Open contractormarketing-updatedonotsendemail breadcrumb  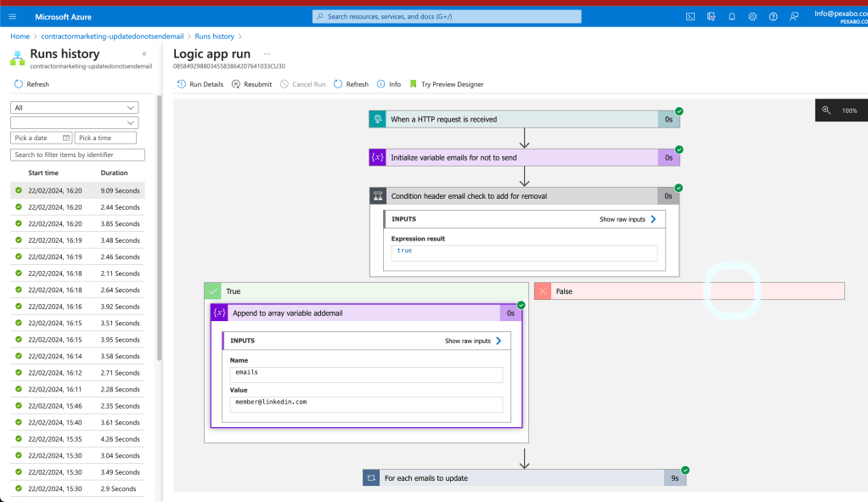point(112,36)
